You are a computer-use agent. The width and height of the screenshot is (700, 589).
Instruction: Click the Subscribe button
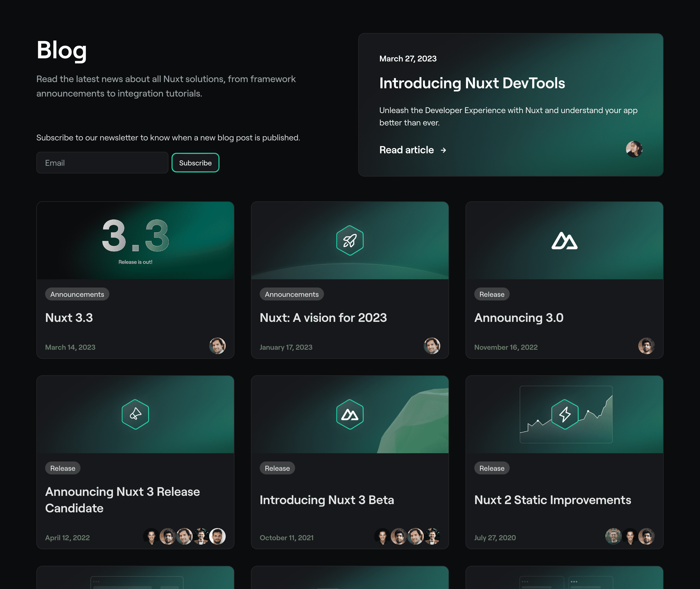tap(195, 163)
